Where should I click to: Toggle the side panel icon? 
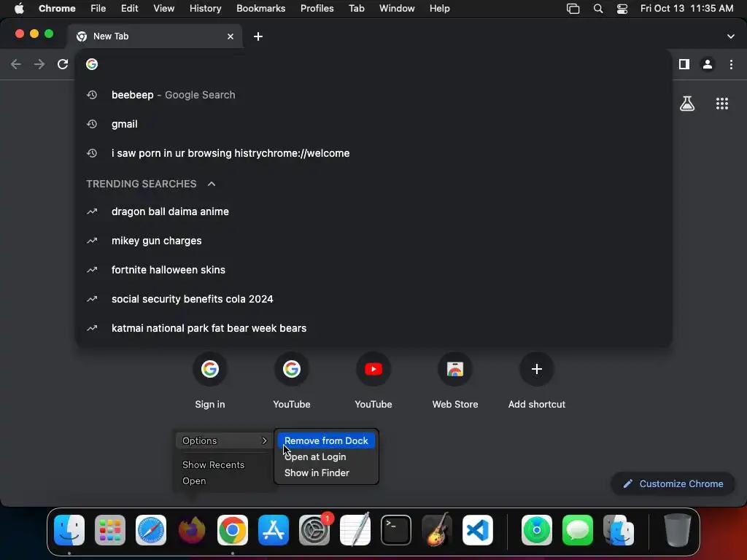(x=684, y=64)
